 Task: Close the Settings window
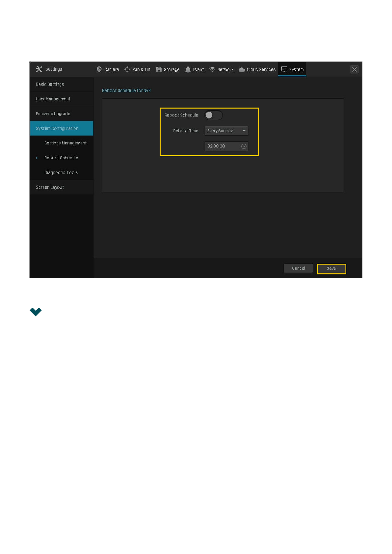354,69
